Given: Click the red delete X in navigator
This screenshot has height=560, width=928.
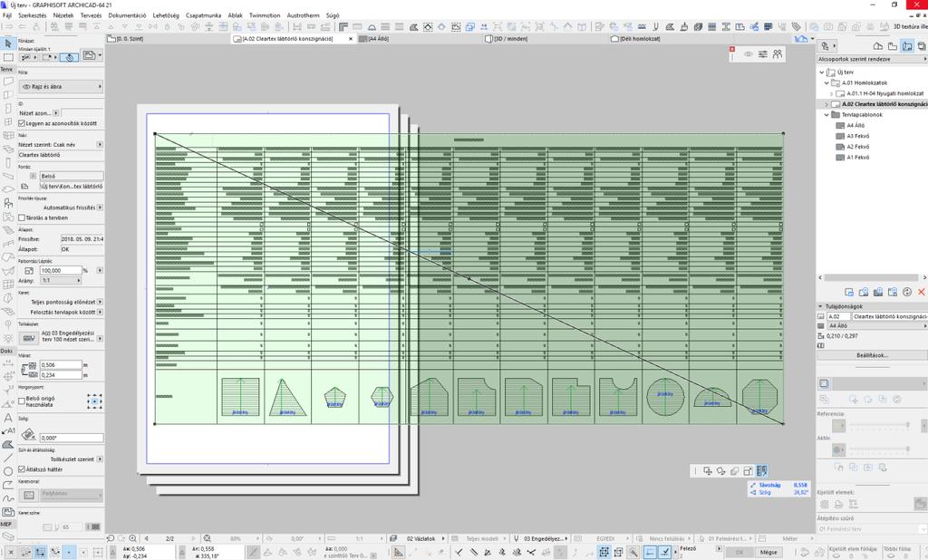Looking at the screenshot, I should tap(921, 292).
